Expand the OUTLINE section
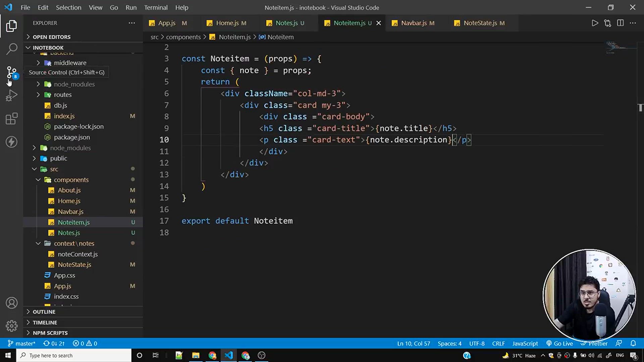This screenshot has width=644, height=362. (x=83, y=312)
